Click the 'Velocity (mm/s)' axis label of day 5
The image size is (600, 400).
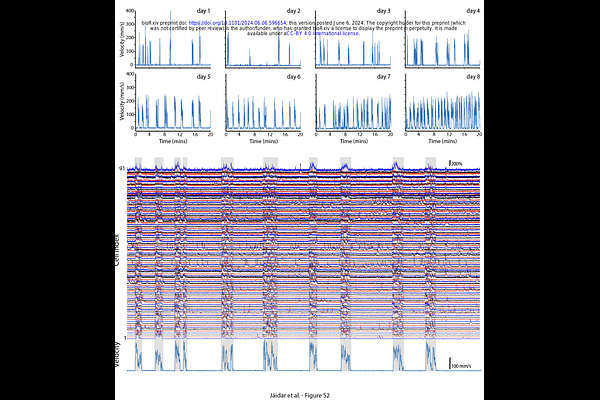pyautogui.click(x=122, y=101)
